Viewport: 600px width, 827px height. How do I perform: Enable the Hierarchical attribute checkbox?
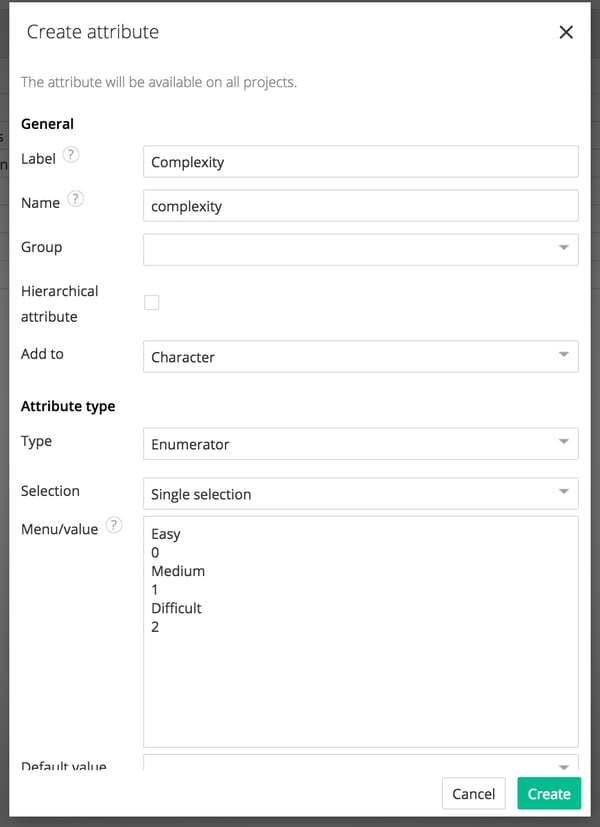152,303
